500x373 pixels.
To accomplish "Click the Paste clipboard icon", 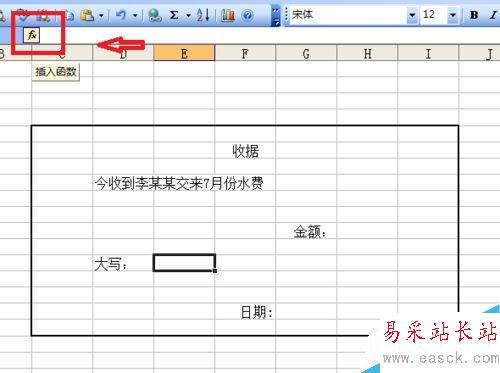I will (x=88, y=15).
